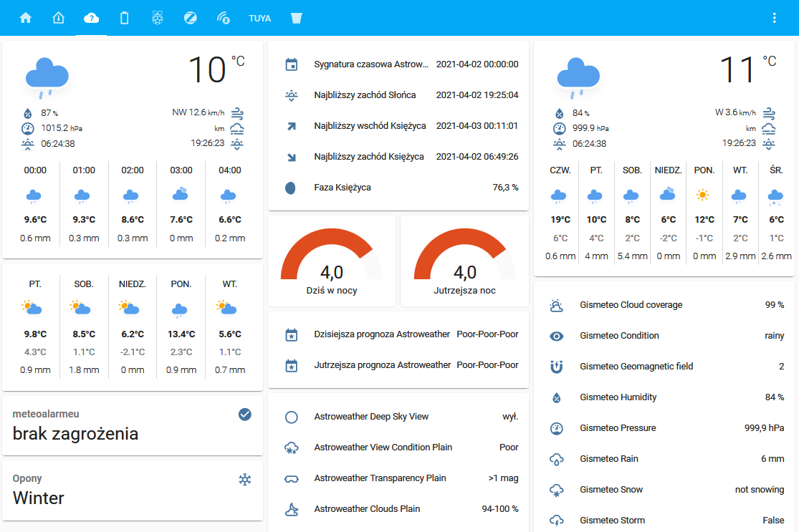Viewport: 799px width, 532px height.
Task: Click the Opony snowflake icon
Action: tap(245, 479)
